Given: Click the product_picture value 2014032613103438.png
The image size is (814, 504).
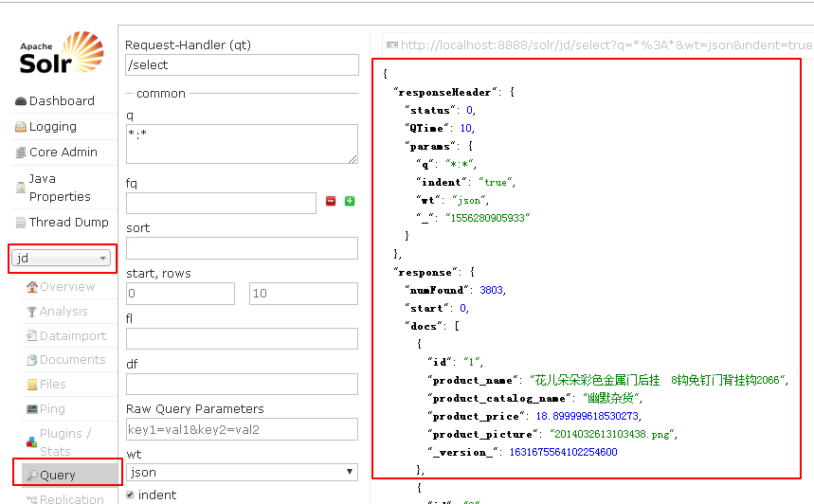Looking at the screenshot, I should [x=612, y=435].
